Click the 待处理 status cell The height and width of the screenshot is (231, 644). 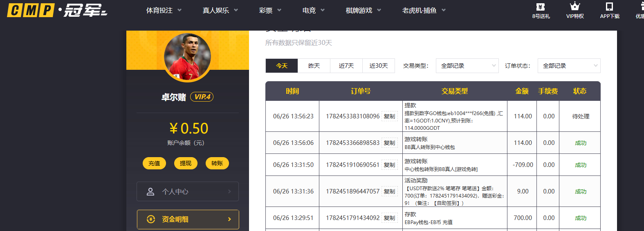pyautogui.click(x=581, y=116)
